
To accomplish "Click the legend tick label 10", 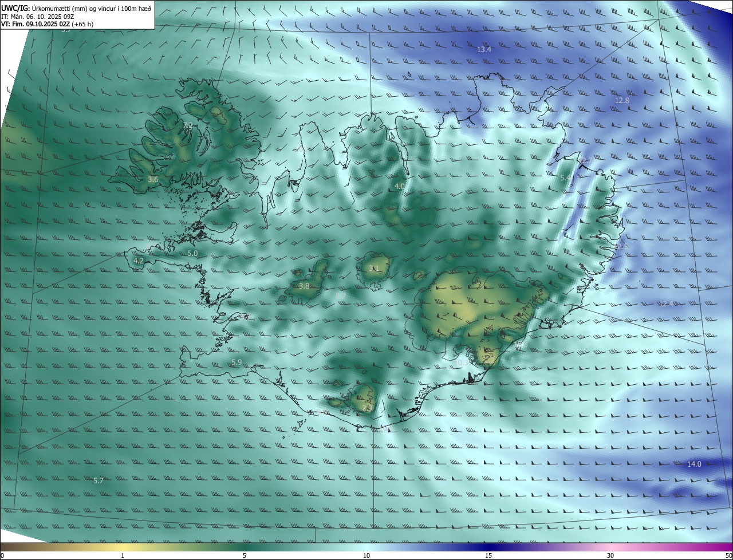I will (x=366, y=555).
